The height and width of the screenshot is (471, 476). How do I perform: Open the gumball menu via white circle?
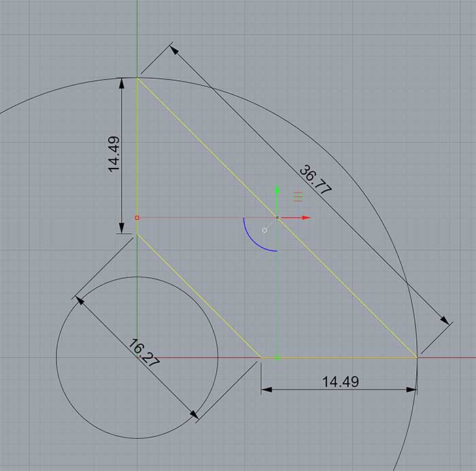(265, 230)
